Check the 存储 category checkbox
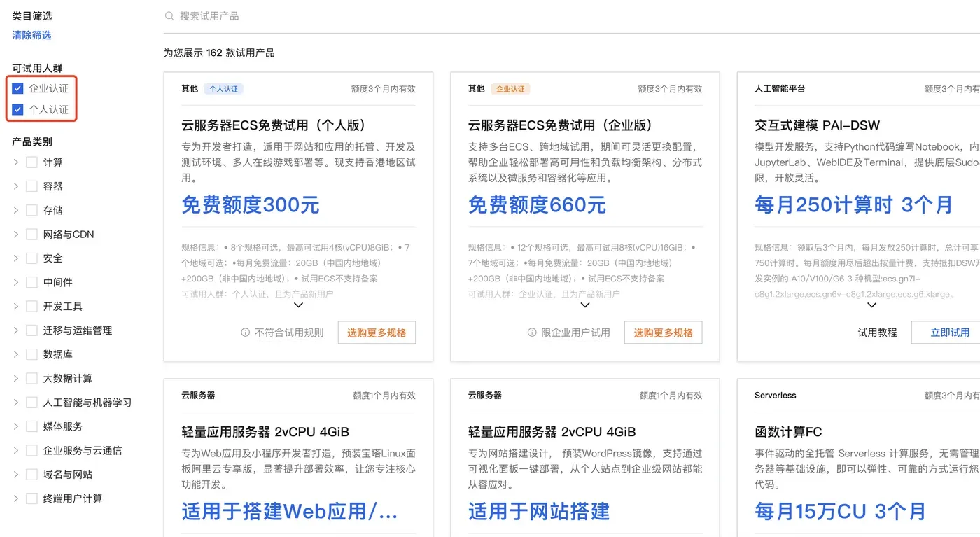Viewport: 980px width, 537px height. [31, 209]
